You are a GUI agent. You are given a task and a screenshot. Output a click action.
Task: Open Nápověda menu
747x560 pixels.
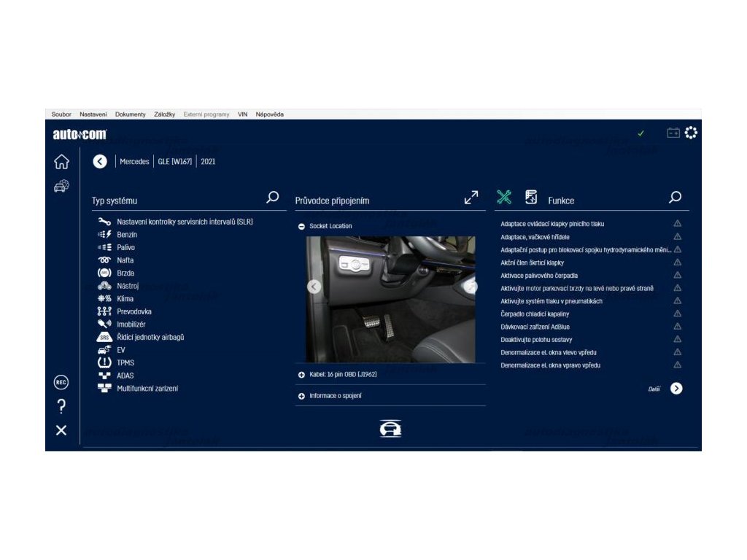[269, 114]
